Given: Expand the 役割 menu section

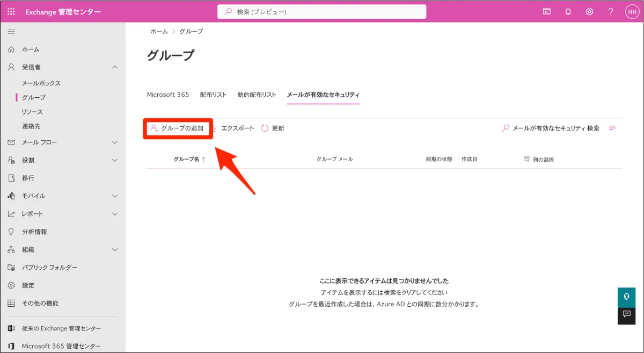Looking at the screenshot, I should [114, 160].
